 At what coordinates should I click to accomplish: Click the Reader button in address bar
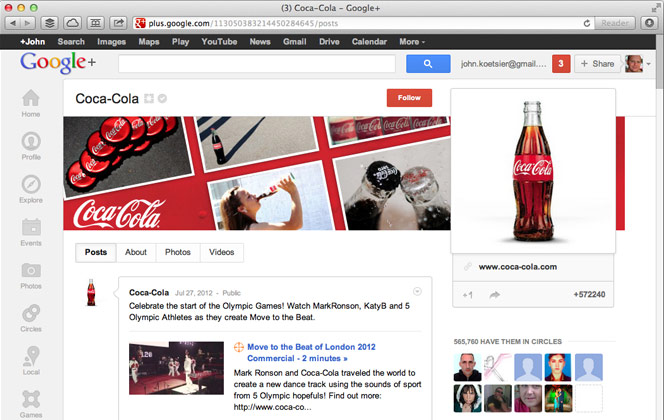click(615, 23)
